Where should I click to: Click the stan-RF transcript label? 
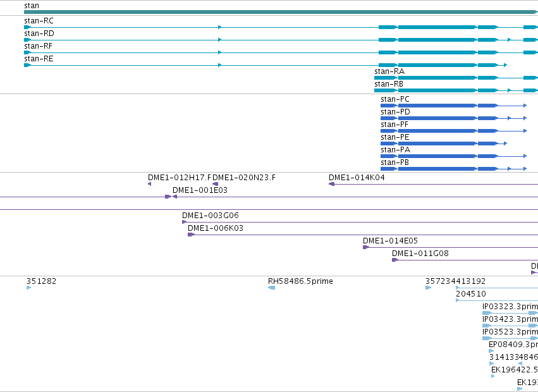pos(38,46)
